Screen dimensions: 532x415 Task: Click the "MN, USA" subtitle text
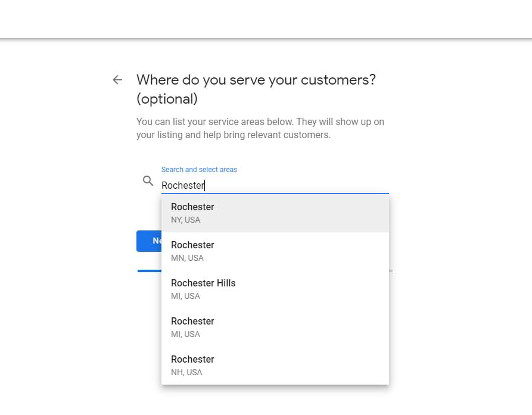coord(187,258)
